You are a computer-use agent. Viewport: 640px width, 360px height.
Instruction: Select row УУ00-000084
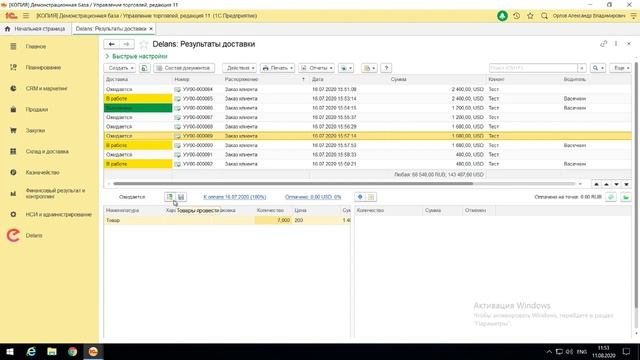[367, 89]
